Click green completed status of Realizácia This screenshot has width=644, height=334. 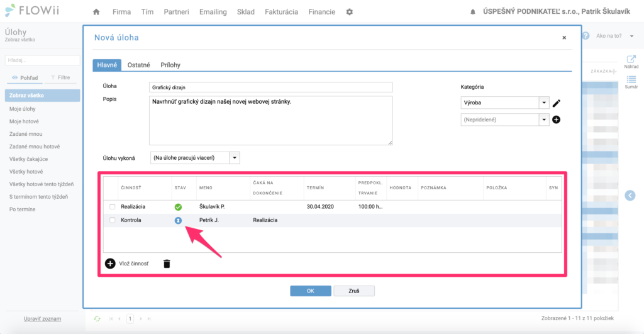[178, 207]
